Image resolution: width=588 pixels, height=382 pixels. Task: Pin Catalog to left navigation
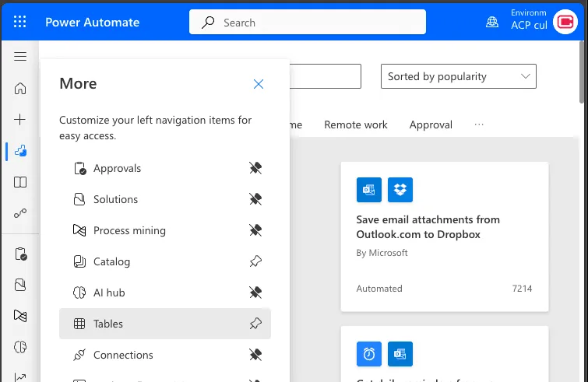click(x=255, y=261)
